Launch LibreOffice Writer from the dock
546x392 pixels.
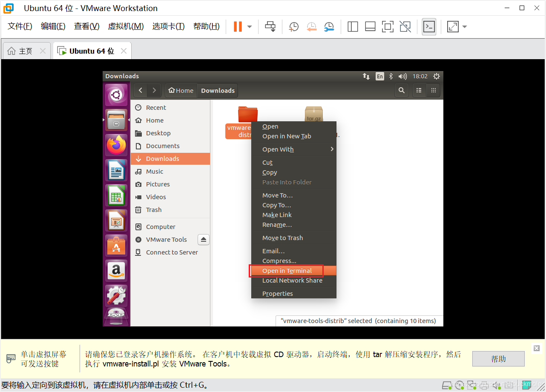[116, 170]
